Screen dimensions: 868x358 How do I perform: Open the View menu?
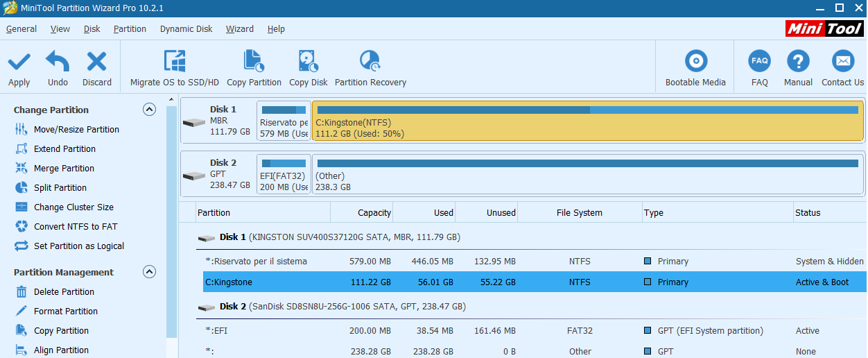point(60,29)
